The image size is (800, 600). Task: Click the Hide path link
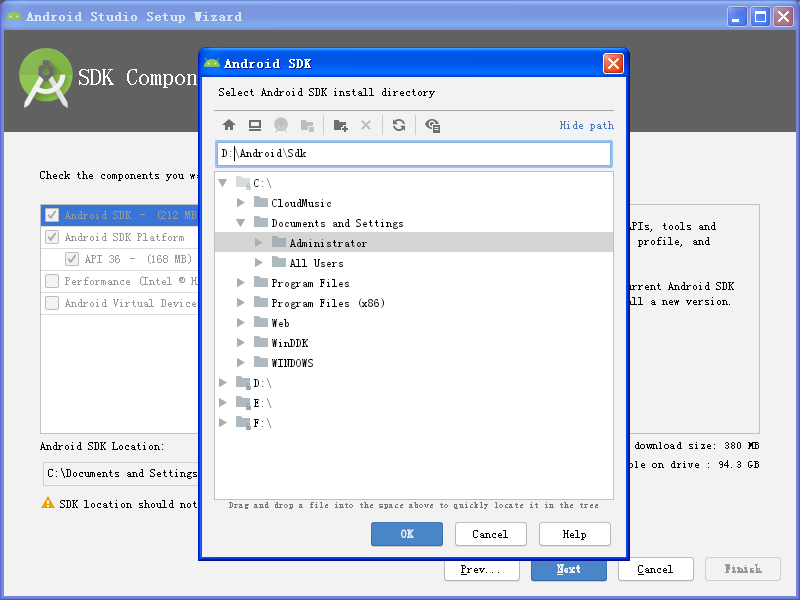coord(587,126)
